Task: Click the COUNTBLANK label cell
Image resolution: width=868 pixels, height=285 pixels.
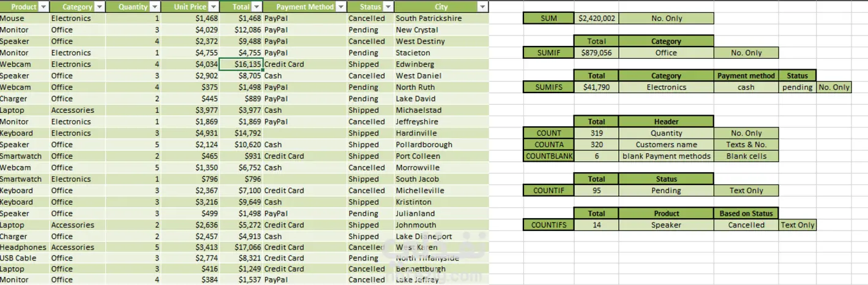Action: click(x=548, y=156)
